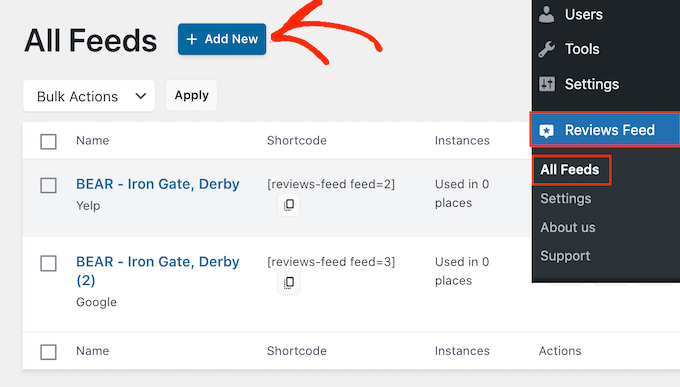680x387 pixels.
Task: Open the Bulk Actions dropdown
Action: [x=89, y=96]
